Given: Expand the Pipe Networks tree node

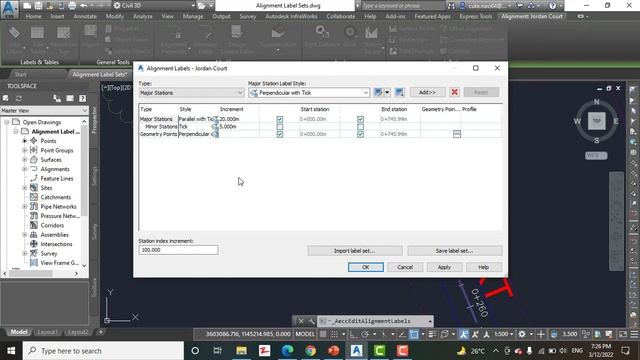Looking at the screenshot, I should pos(24,207).
